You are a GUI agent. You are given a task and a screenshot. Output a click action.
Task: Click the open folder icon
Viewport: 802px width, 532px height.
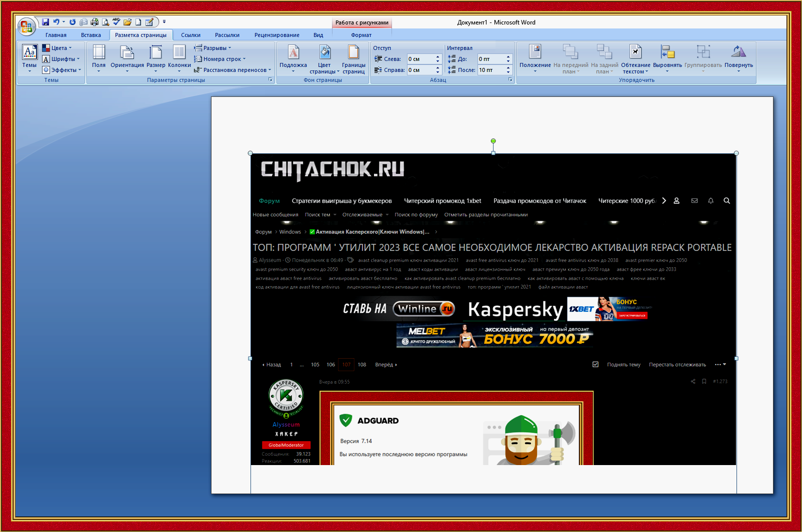click(x=127, y=22)
